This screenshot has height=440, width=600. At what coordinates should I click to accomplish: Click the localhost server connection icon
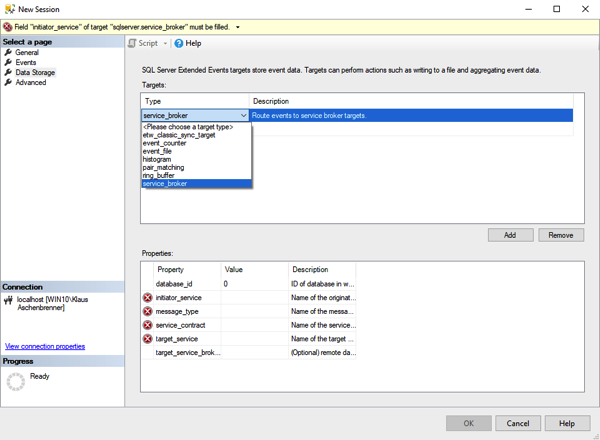point(8,300)
